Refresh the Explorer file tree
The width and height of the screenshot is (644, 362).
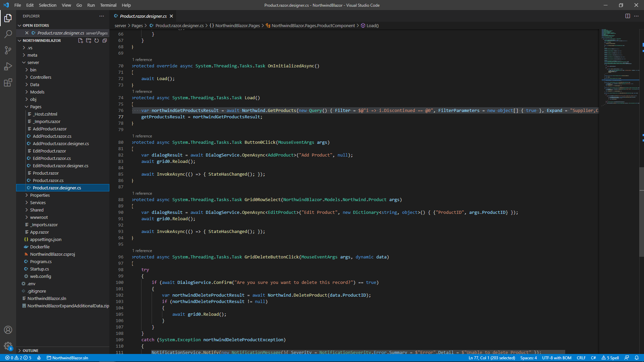[x=97, y=41]
